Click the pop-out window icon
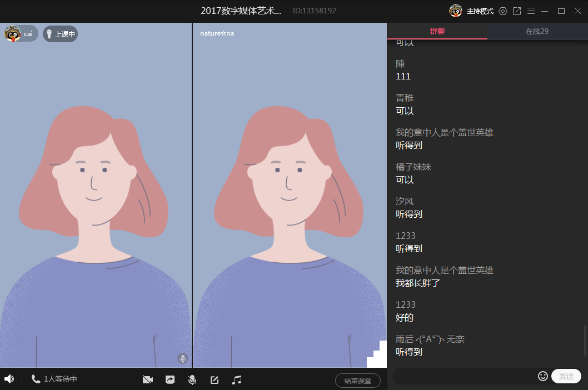 tap(517, 11)
